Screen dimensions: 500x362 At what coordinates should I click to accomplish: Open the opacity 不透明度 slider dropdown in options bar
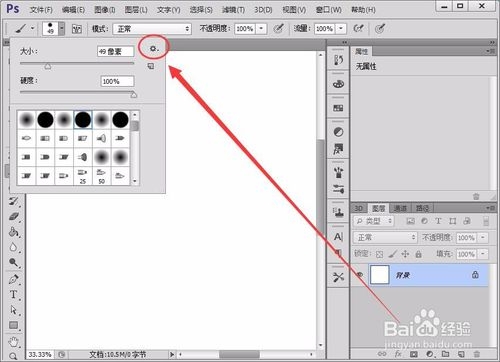pos(261,29)
